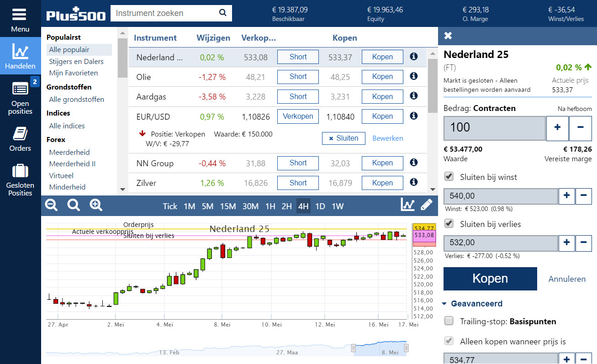Select 4H chart interval
The width and height of the screenshot is (597, 364).
[x=303, y=206]
